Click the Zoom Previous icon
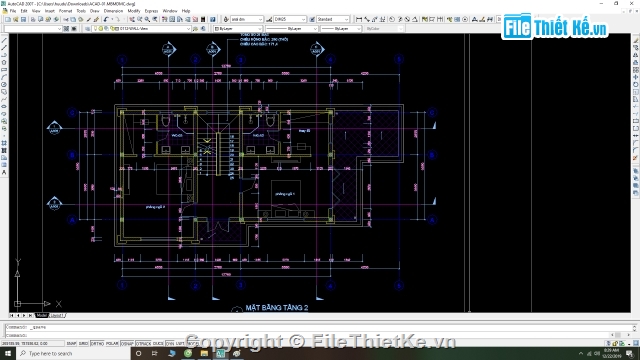 [x=155, y=19]
